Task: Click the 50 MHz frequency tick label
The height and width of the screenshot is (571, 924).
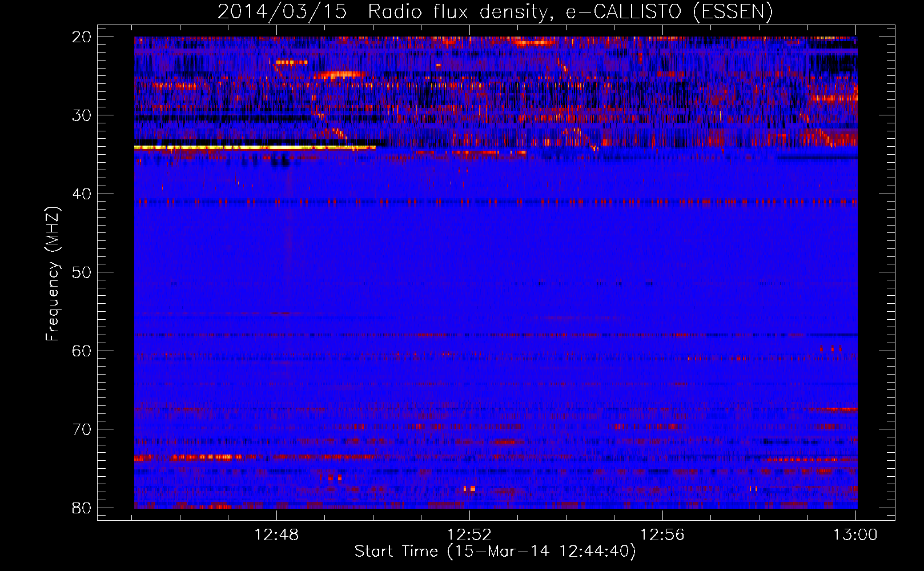Action: [82, 272]
